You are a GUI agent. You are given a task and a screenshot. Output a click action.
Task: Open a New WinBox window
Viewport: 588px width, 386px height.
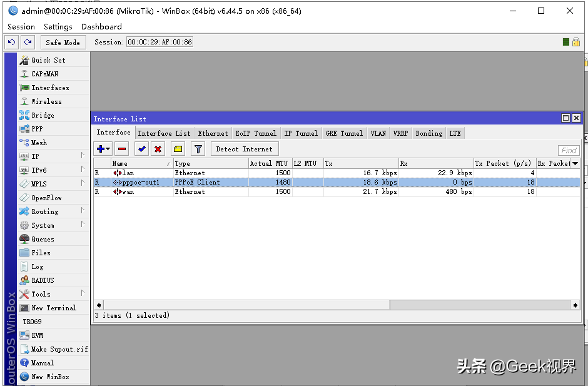pyautogui.click(x=54, y=377)
